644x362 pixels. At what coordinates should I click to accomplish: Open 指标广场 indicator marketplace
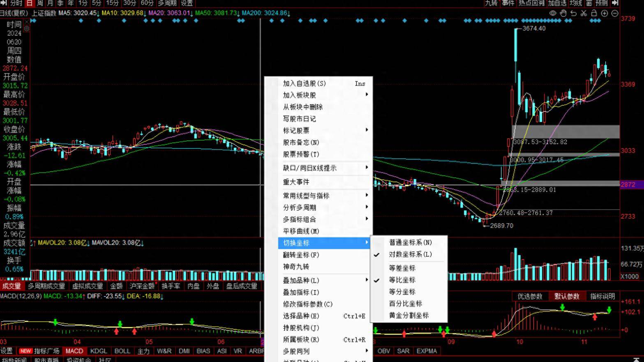coord(46,351)
